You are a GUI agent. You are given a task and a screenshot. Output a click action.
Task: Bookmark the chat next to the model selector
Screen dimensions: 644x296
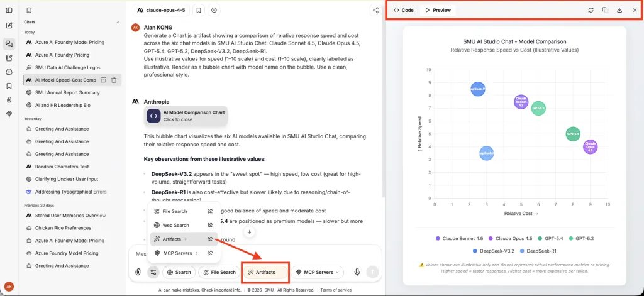click(x=198, y=10)
